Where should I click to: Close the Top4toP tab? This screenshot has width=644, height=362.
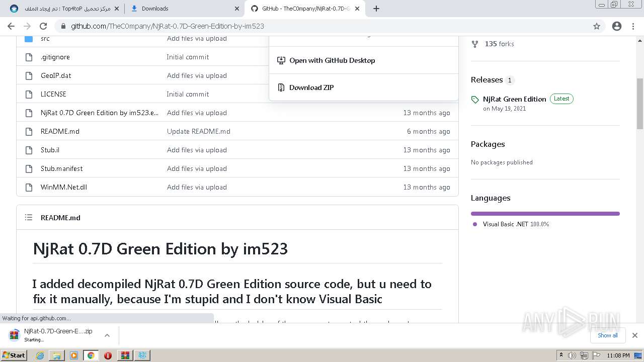(x=117, y=9)
